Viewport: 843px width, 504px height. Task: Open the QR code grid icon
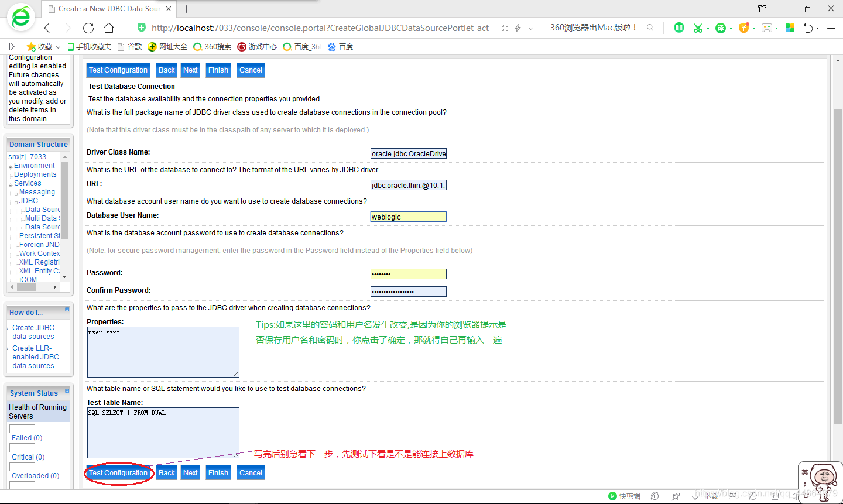[x=505, y=28]
